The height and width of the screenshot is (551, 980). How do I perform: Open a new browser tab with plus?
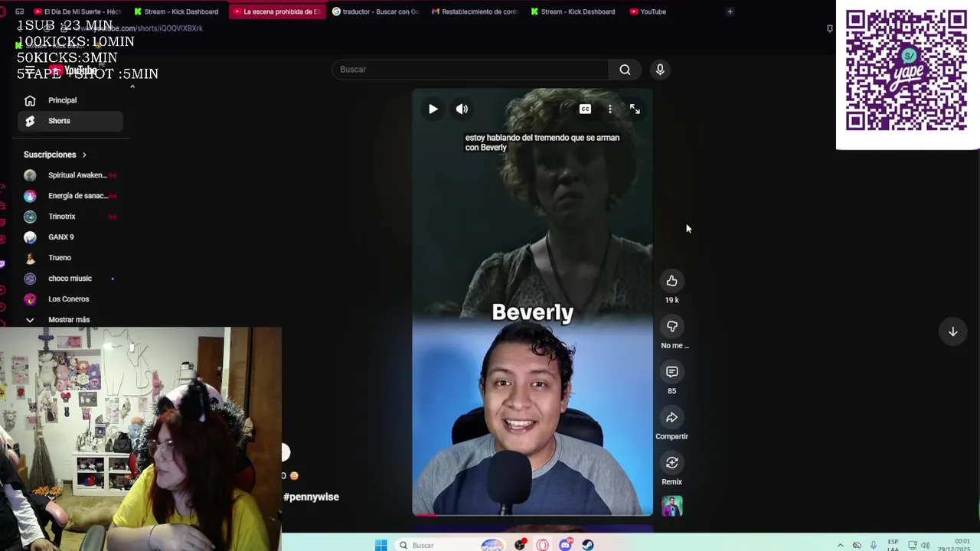(730, 11)
